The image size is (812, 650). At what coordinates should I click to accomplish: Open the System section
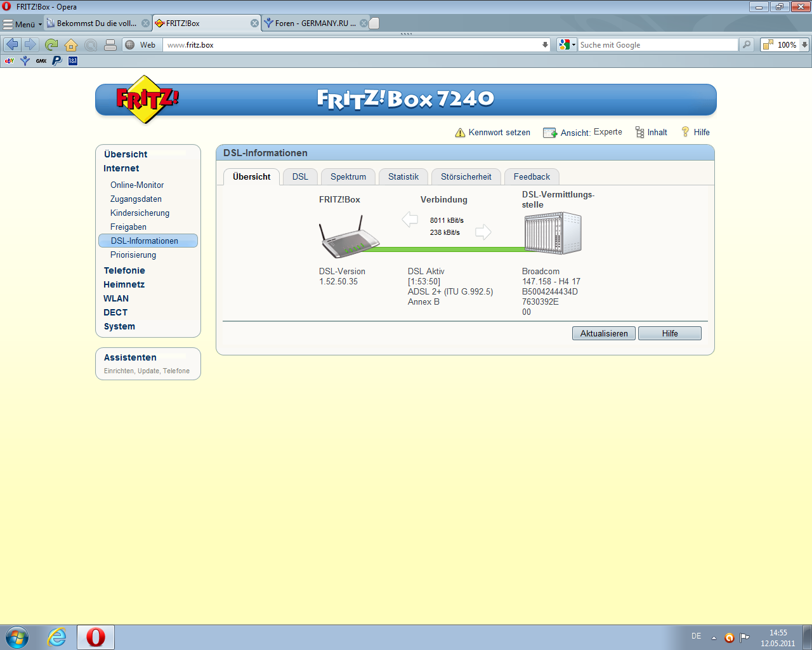pos(119,326)
